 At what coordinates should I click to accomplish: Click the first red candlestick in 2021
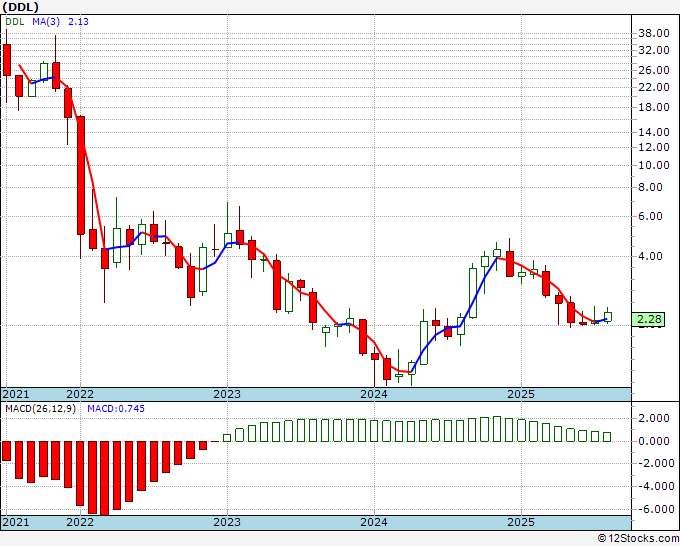point(7,60)
